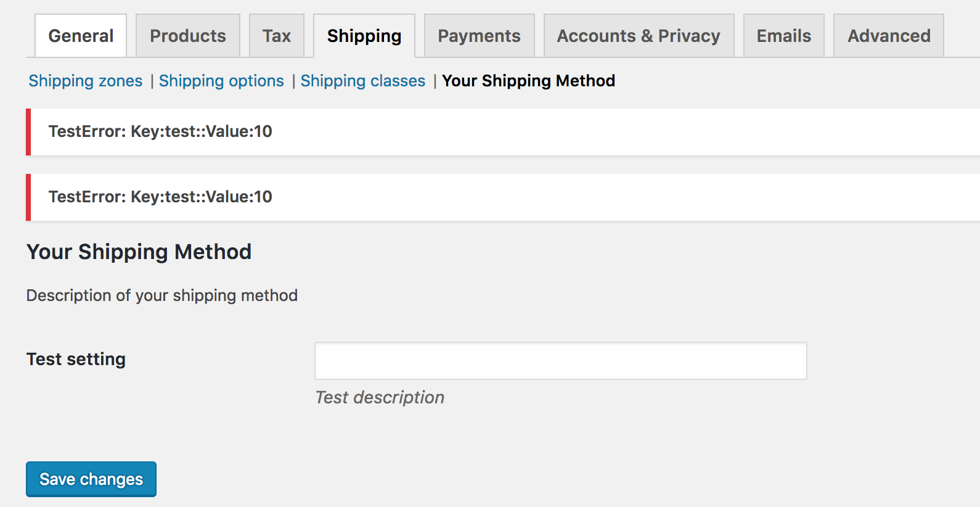Switch to the Shipping tab
This screenshot has height=507, width=980.
pyautogui.click(x=364, y=36)
